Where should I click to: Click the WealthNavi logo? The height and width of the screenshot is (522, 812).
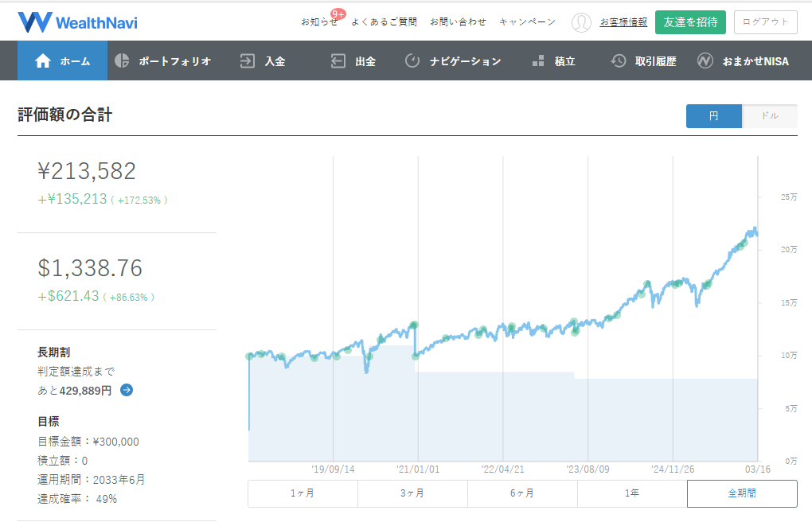77,21
